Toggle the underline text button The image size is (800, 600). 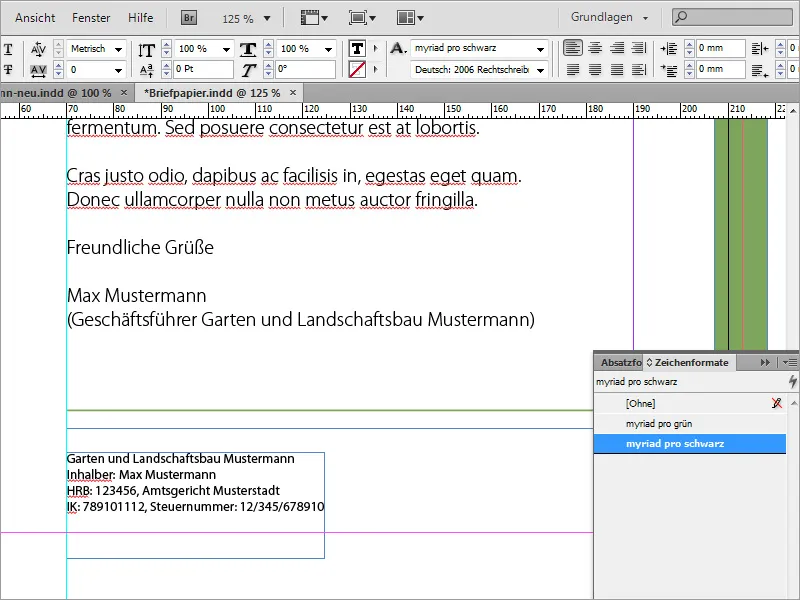[8, 49]
